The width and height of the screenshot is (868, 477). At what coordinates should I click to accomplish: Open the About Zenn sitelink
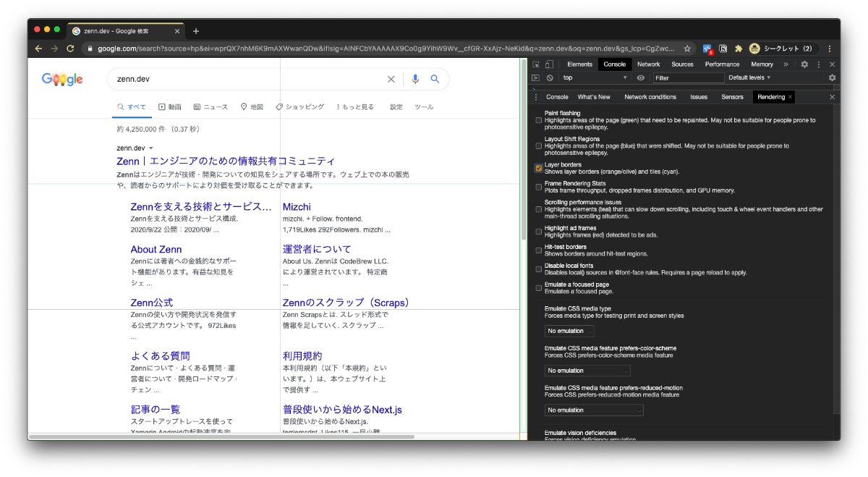pyautogui.click(x=156, y=249)
